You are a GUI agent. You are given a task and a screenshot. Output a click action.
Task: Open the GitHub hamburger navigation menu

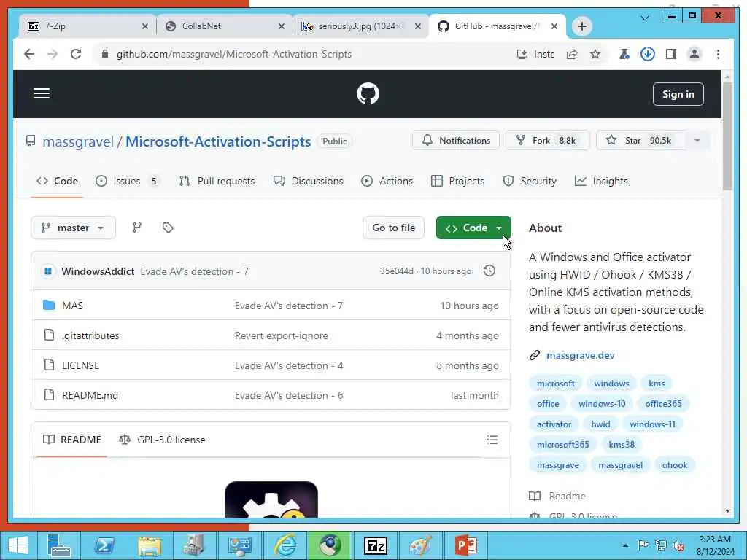click(x=42, y=93)
